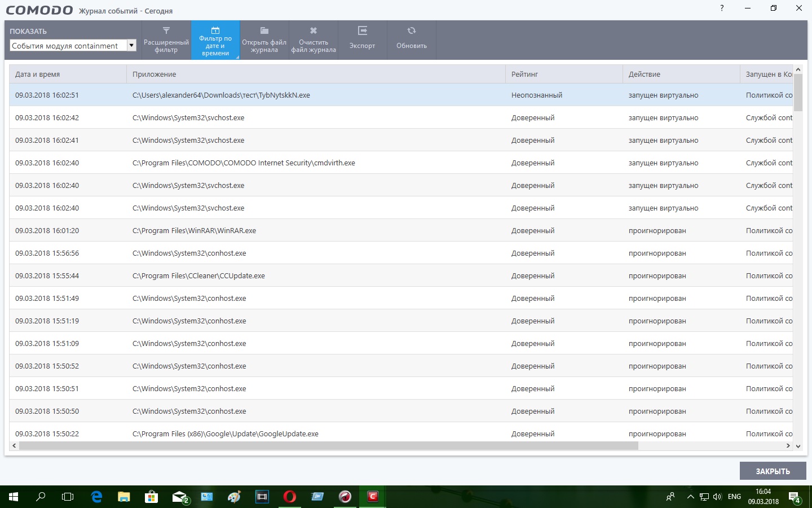Screen dimensions: 812x508
Task: Sort by Рейтинг column header
Action: [x=564, y=74]
